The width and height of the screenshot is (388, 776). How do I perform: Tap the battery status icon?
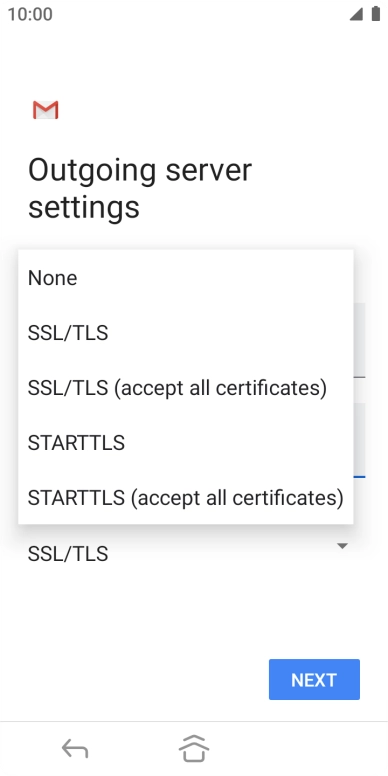coord(376,14)
